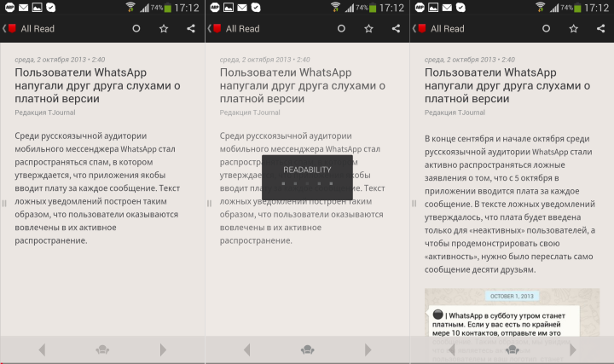
Task: Tap the side drawer handle in the right screen
Action: (414, 203)
